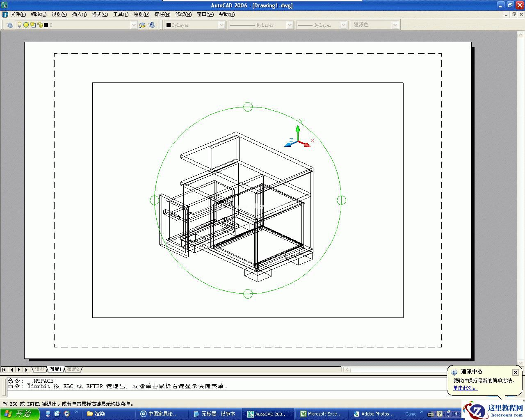Switch to the 模型 tab
This screenshot has width=525, height=420.
pyautogui.click(x=39, y=369)
